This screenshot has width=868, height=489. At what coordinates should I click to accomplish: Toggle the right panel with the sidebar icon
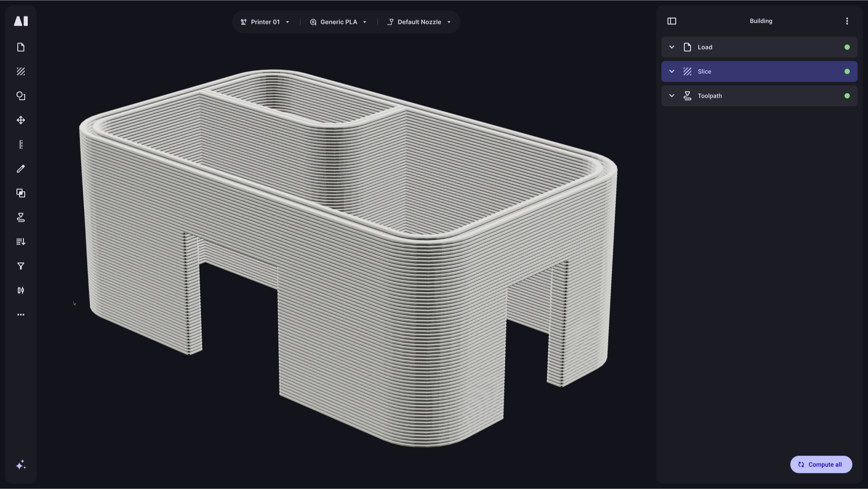point(672,21)
